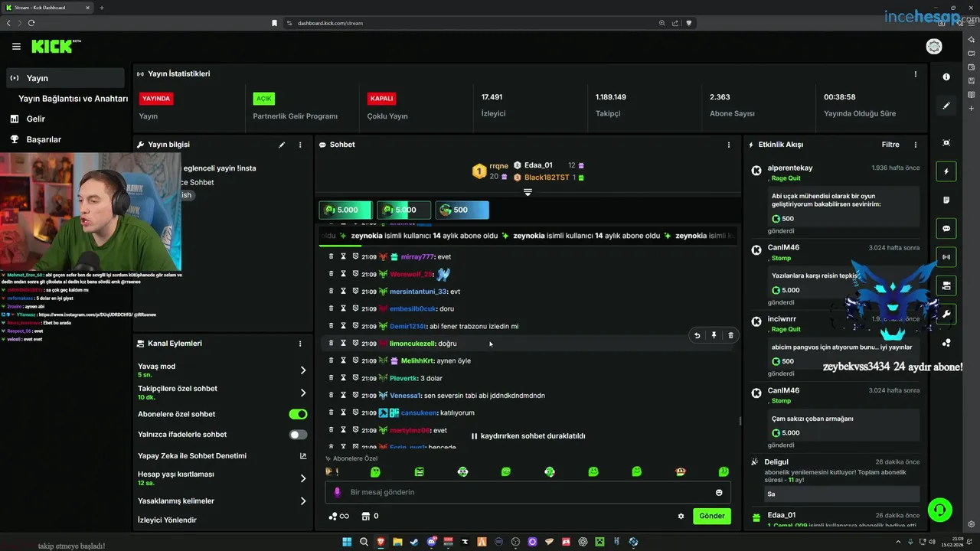Disable the Abonelere özel sohbet toggle
Screen dimensions: 980x551
coord(298,414)
